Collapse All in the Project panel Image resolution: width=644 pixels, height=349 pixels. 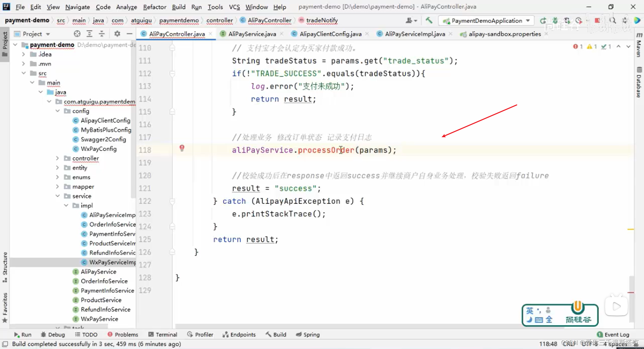(x=102, y=34)
